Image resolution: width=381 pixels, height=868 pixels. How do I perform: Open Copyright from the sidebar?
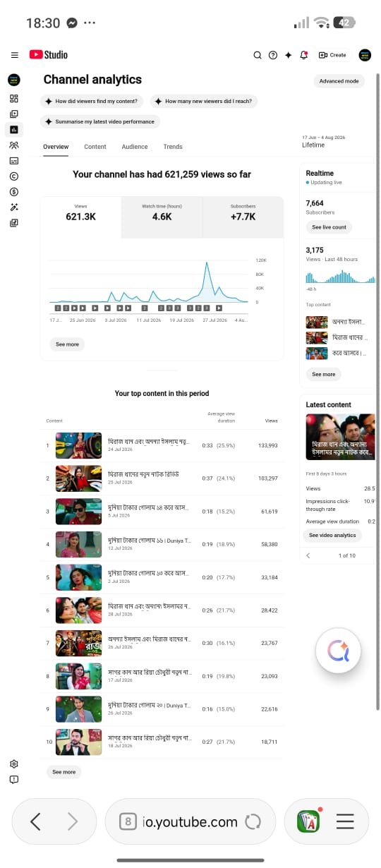pyautogui.click(x=13, y=176)
